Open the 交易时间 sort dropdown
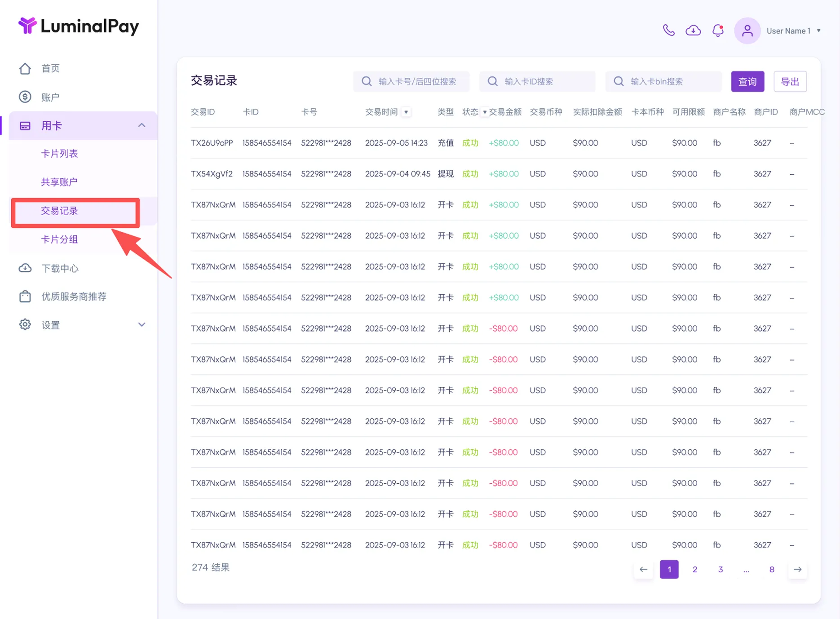The width and height of the screenshot is (840, 619). (x=406, y=112)
